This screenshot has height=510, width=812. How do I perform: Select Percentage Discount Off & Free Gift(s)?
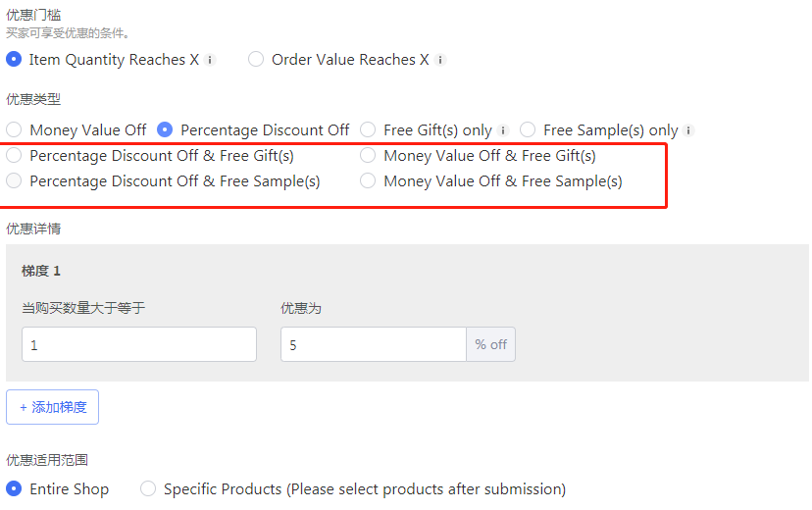click(x=14, y=155)
